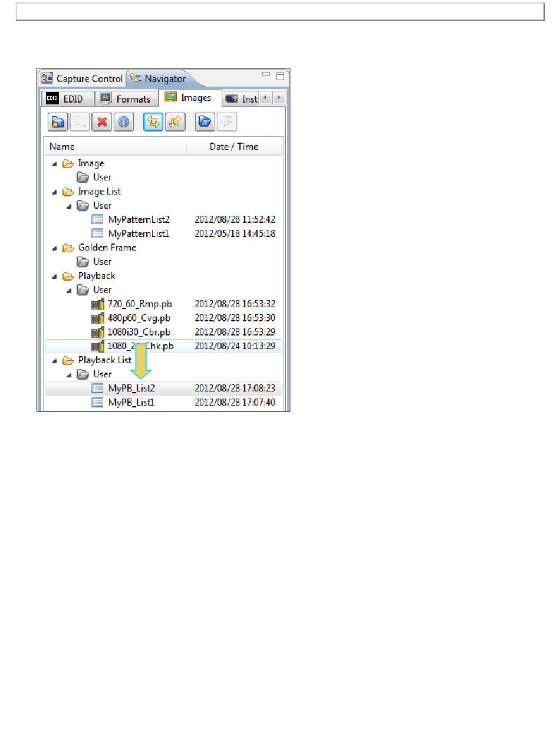
Task: Maximize the Navigator panel
Action: (280, 76)
